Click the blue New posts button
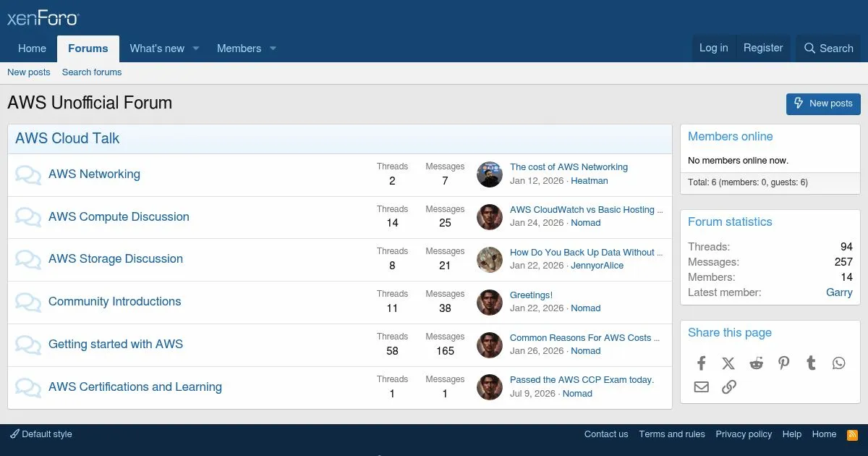Image resolution: width=868 pixels, height=456 pixels. click(823, 104)
